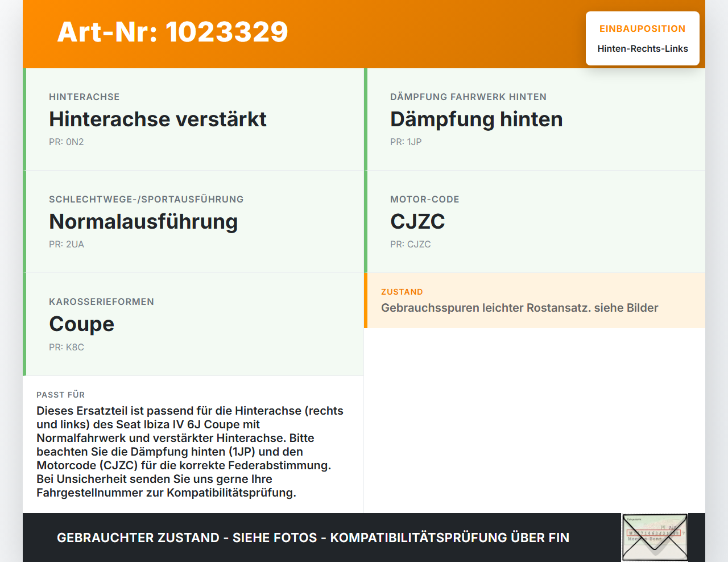The height and width of the screenshot is (562, 728).
Task: Select the DÄMPFUNG FAHRWERK HINTEN category label
Action: click(x=468, y=97)
